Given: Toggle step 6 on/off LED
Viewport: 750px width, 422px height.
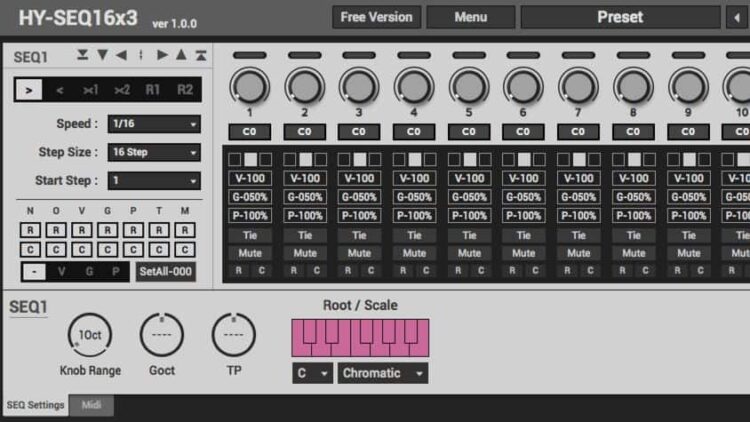Looking at the screenshot, I should [x=523, y=56].
